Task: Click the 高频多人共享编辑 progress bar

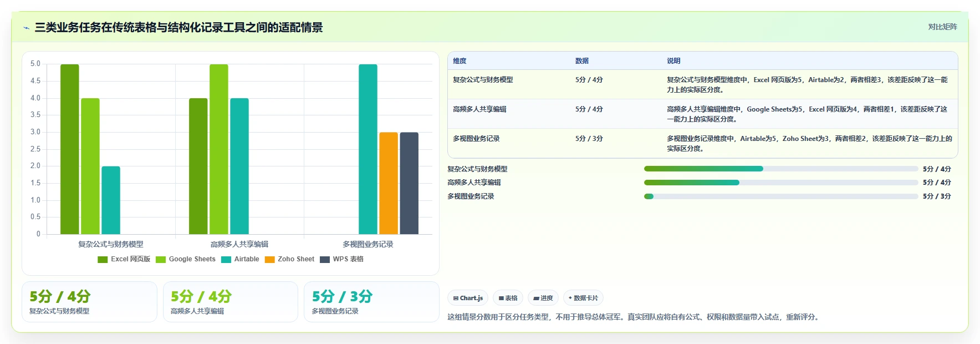Action: [x=781, y=183]
